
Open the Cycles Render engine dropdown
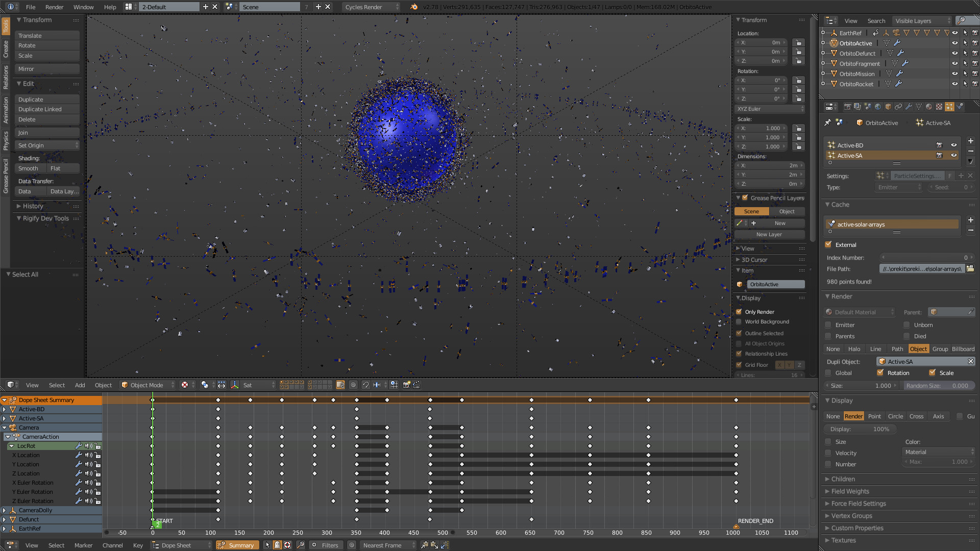371,7
